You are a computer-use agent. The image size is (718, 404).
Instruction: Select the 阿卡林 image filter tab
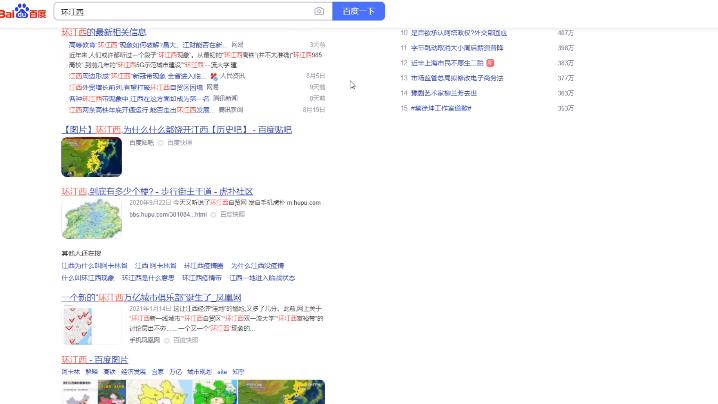point(70,371)
